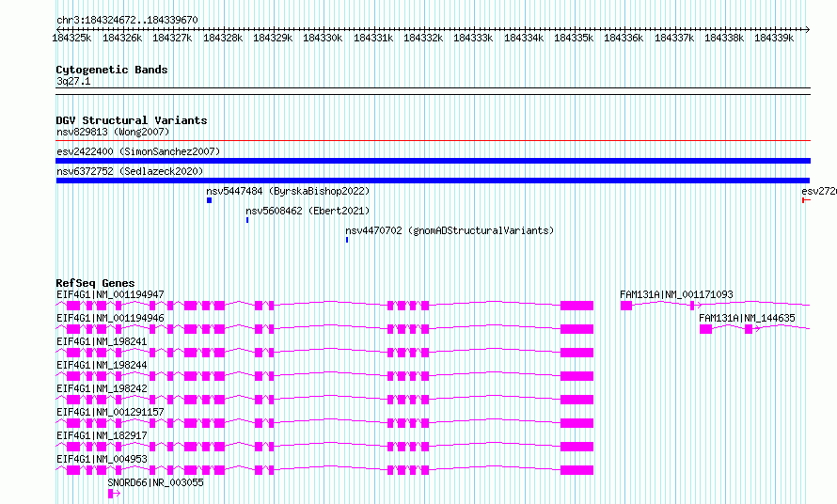
Task: Click the first exon block of FAM131A|NM_001171093
Action: (x=626, y=306)
